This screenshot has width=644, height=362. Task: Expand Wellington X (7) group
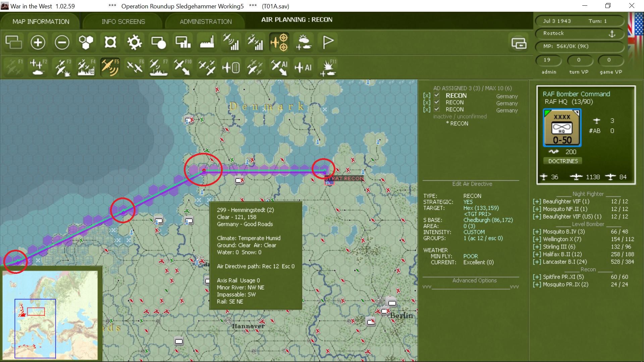point(537,239)
